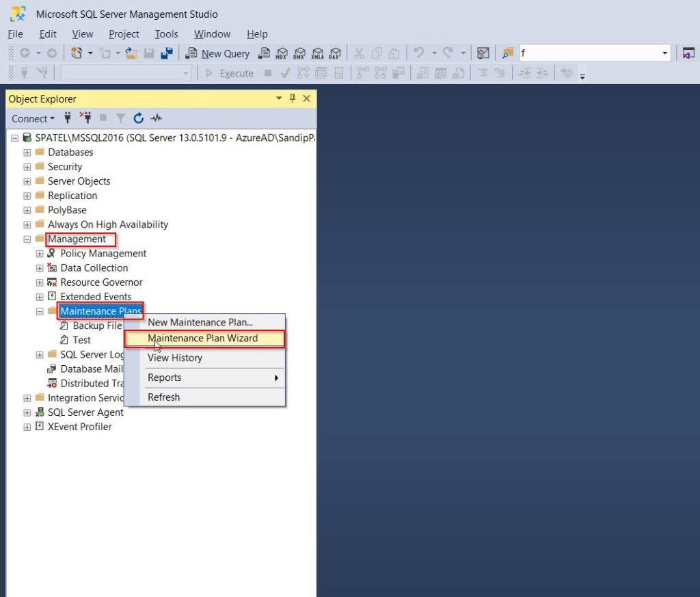Close the Object Explorer panel
700x597 pixels.
(307, 98)
